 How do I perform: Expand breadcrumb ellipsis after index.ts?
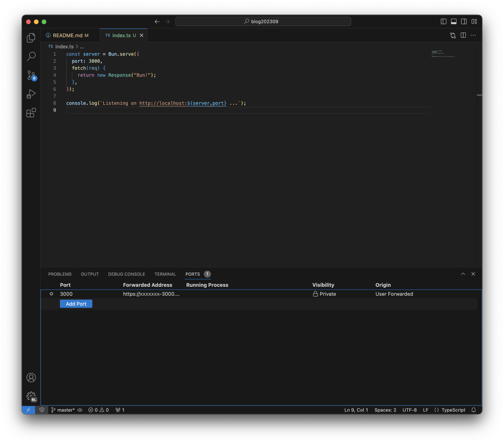[82, 46]
